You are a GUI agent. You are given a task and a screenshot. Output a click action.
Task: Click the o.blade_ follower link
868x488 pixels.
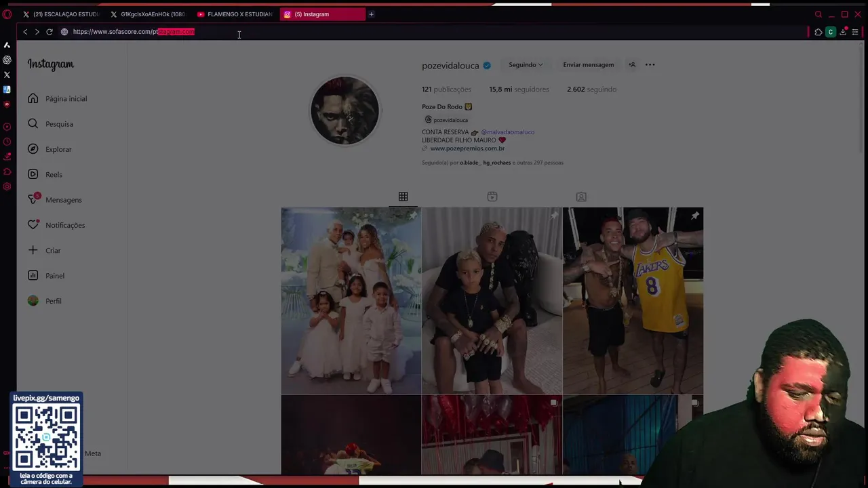[x=470, y=163]
